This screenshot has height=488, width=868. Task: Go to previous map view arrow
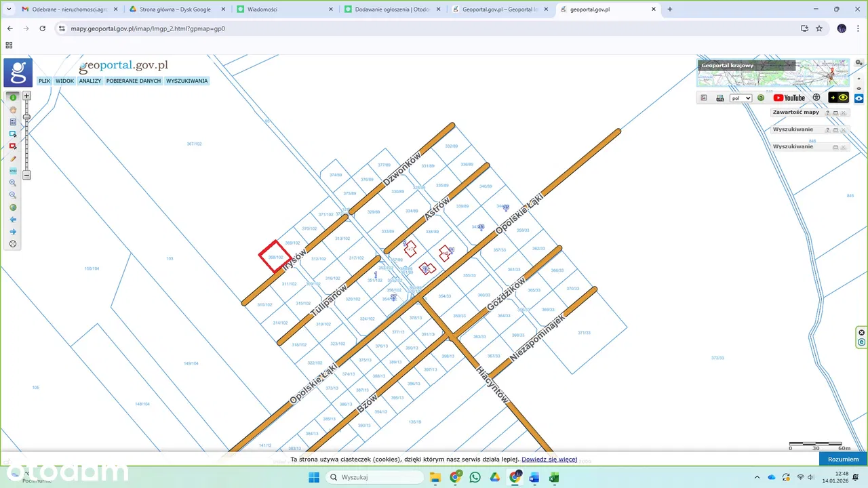[x=13, y=220]
